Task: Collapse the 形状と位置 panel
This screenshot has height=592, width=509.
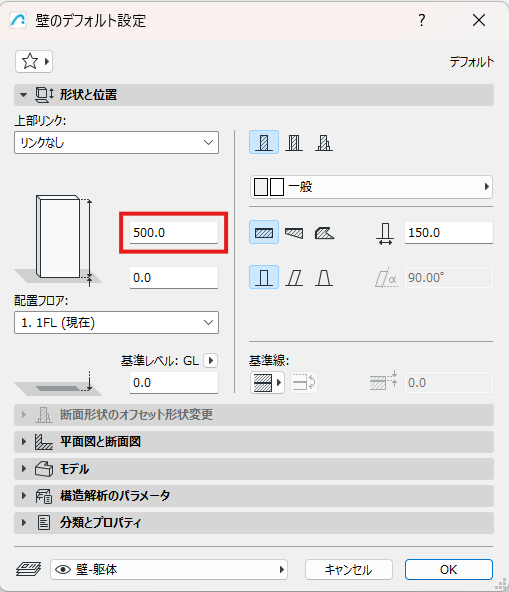Action: click(x=254, y=95)
